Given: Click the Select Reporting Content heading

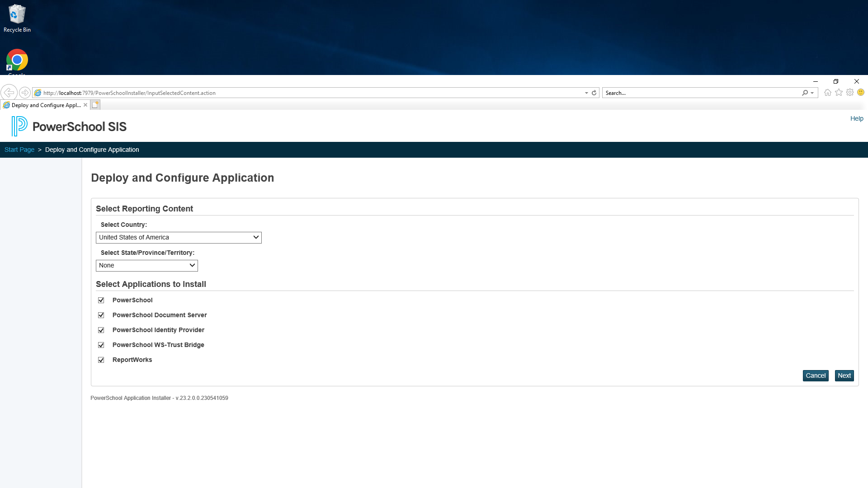Looking at the screenshot, I should click(144, 209).
